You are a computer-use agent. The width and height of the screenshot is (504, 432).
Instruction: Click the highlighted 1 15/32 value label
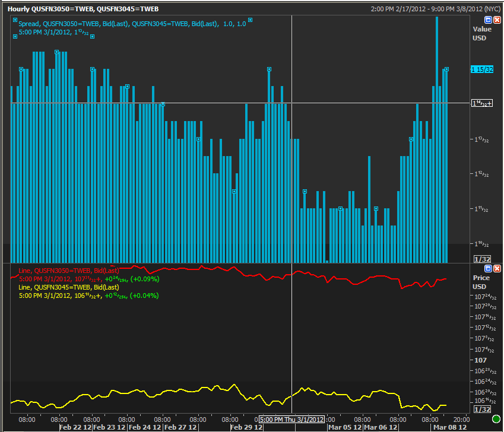coord(481,69)
